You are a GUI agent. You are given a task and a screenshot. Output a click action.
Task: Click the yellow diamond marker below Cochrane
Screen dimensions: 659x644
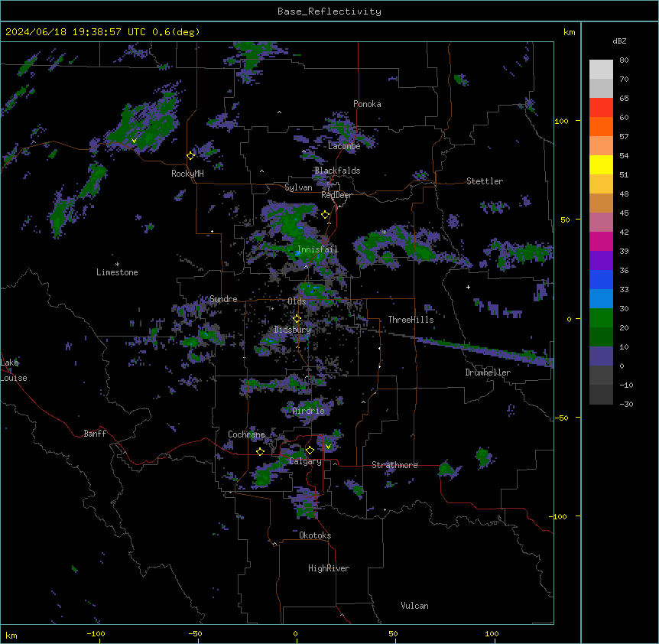(260, 451)
